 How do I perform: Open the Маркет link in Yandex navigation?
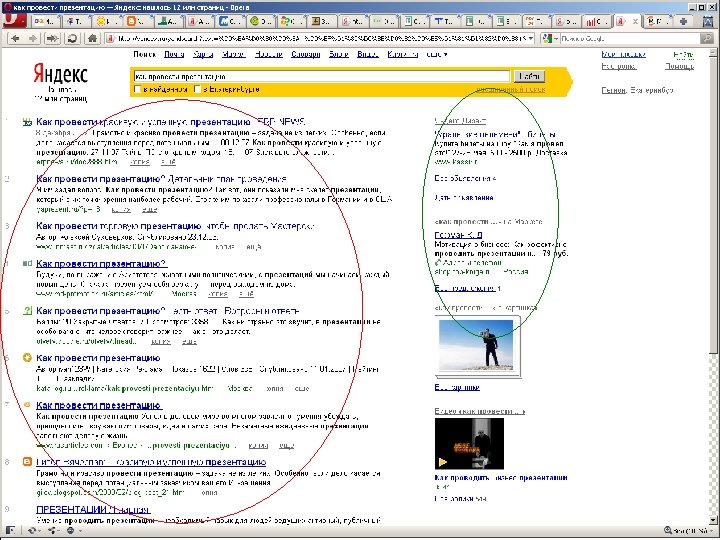234,54
